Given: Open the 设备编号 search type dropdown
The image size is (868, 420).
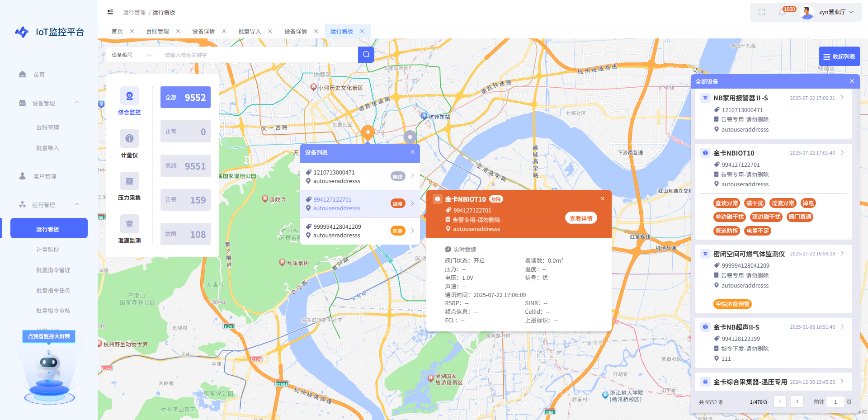Looking at the screenshot, I should (x=131, y=55).
